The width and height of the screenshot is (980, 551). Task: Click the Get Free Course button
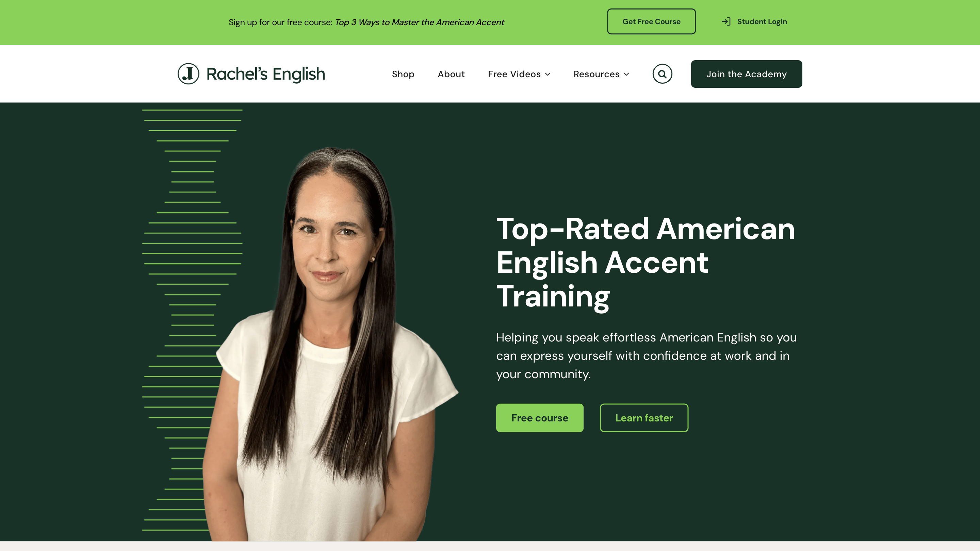tap(651, 22)
